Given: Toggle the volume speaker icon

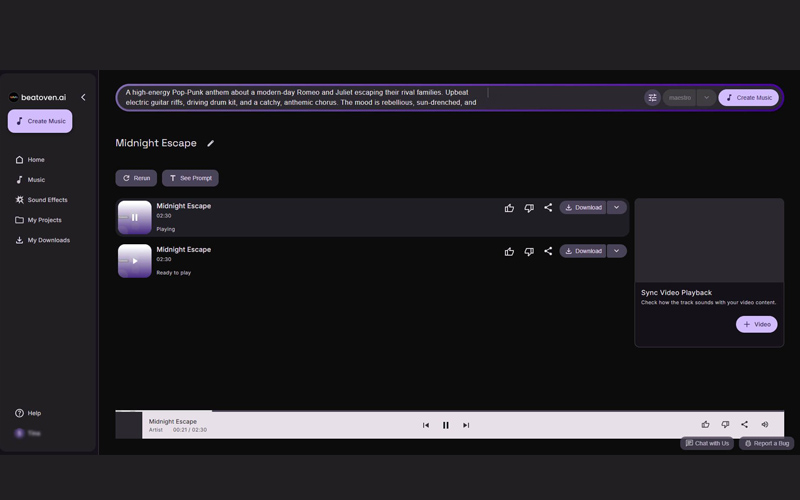Looking at the screenshot, I should point(764,424).
